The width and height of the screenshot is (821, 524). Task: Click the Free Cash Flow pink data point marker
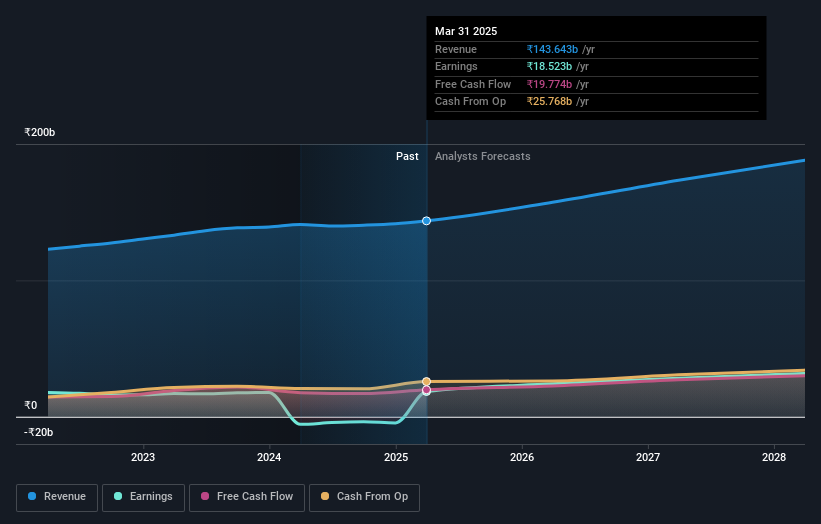coord(427,390)
